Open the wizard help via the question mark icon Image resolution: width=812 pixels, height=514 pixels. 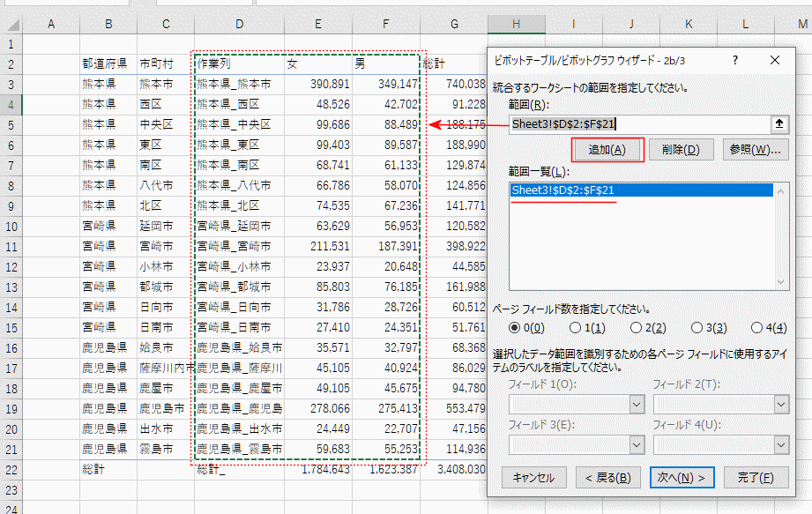pyautogui.click(x=734, y=60)
